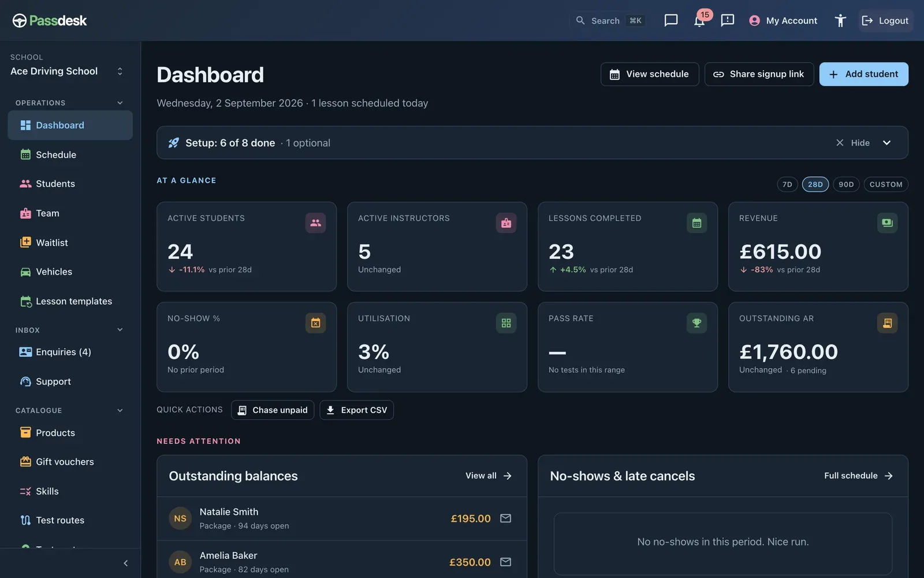Screen dimensions: 924x578
Task: Click NS avatar for Natalie Smith
Action: coord(180,518)
